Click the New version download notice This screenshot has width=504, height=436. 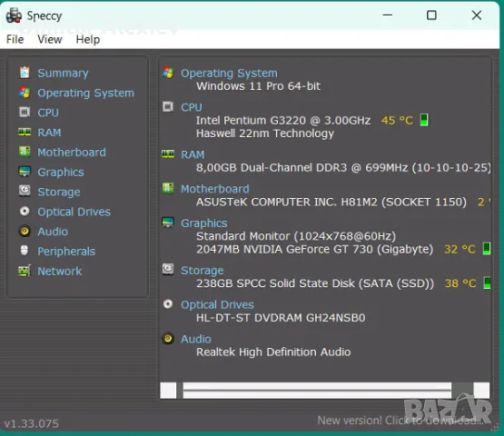point(400,420)
